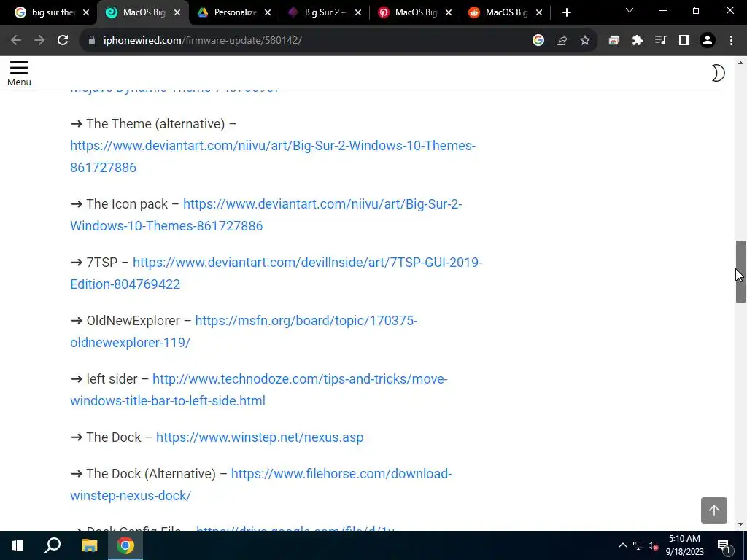The width and height of the screenshot is (747, 560).
Task: Open the OldNewExplorer msfn.org link
Action: pyautogui.click(x=244, y=332)
